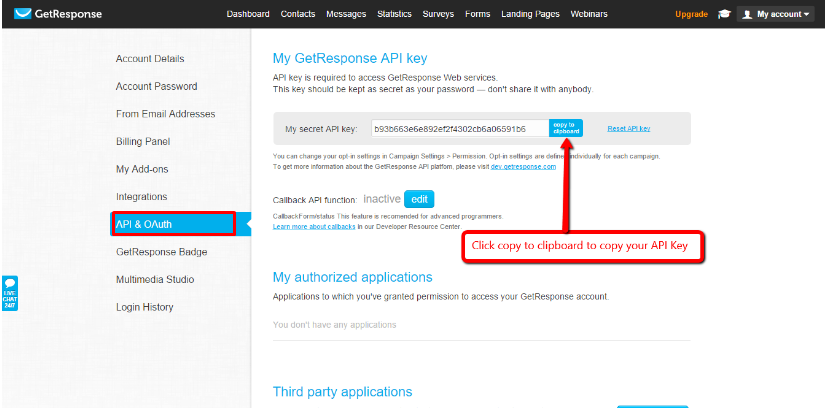Image resolution: width=827 pixels, height=415 pixels.
Task: Click the Reset API key link
Action: click(629, 129)
